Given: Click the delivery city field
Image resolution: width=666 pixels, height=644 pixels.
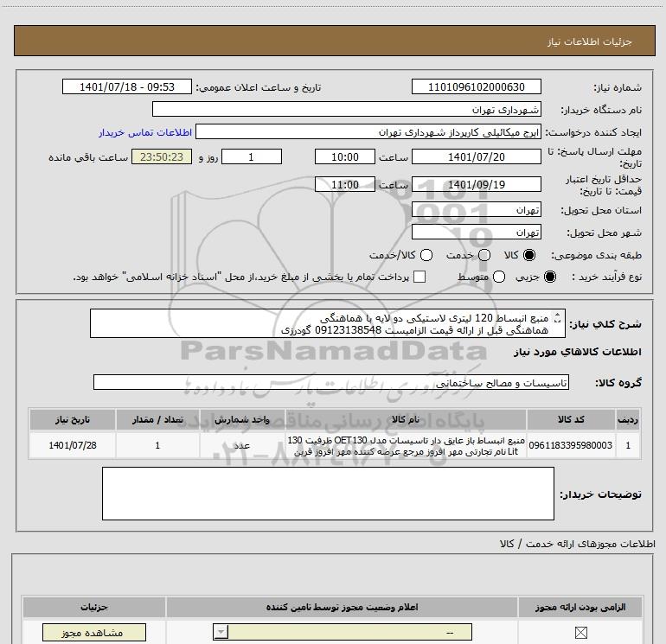Looking at the screenshot, I should pyautogui.click(x=476, y=232).
